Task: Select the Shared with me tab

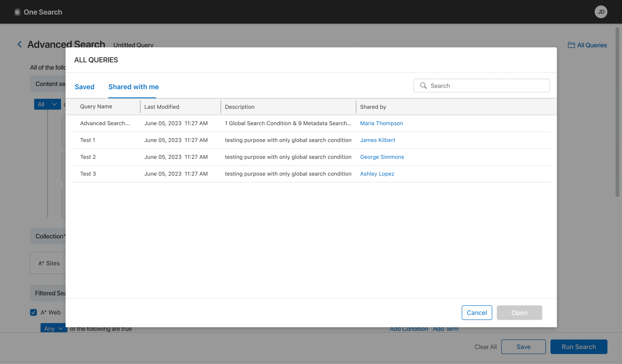Action: point(134,87)
